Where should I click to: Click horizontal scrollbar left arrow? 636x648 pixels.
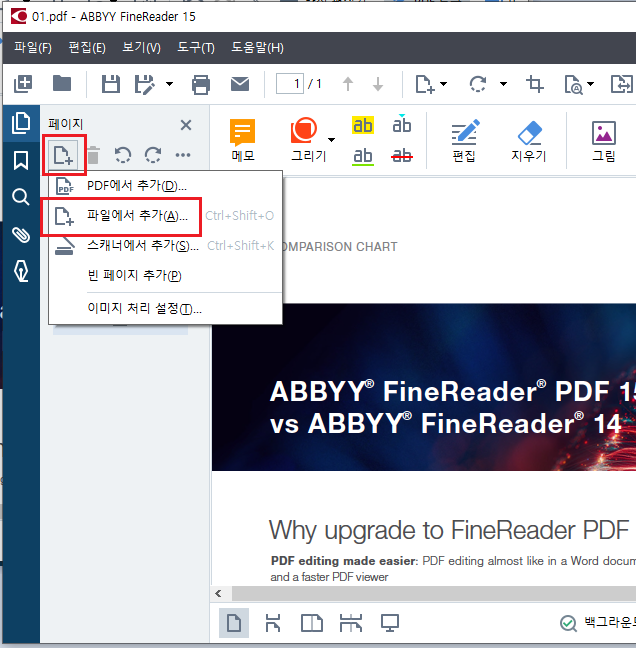click(219, 594)
